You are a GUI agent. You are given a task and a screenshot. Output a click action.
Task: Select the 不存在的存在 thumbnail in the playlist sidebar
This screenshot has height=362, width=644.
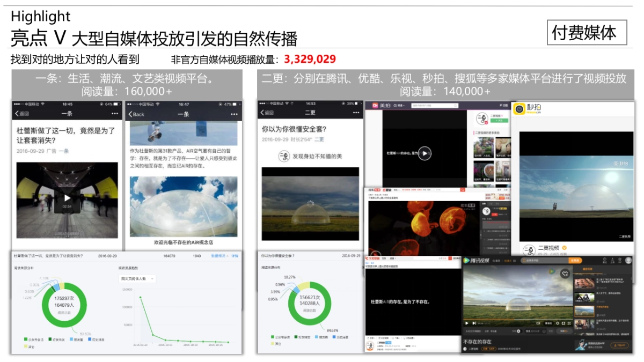coord(584,311)
